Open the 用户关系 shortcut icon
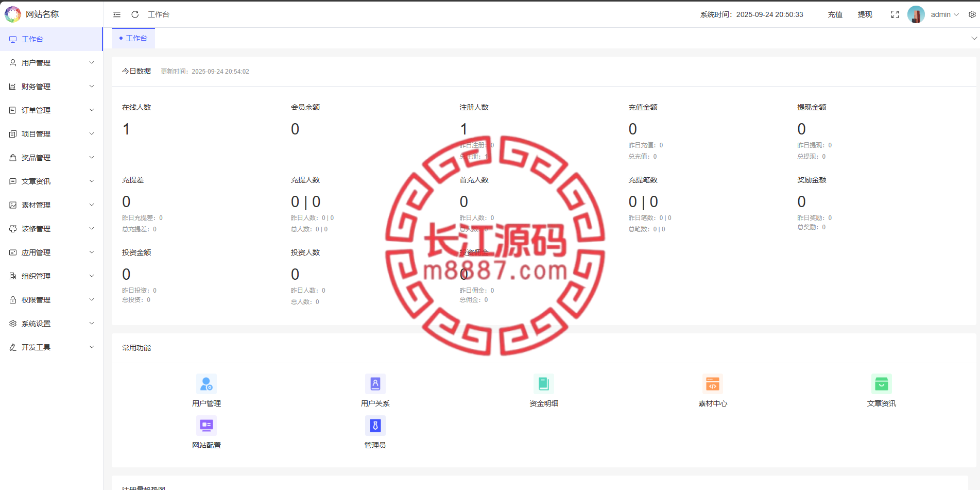980x490 pixels. tap(375, 384)
